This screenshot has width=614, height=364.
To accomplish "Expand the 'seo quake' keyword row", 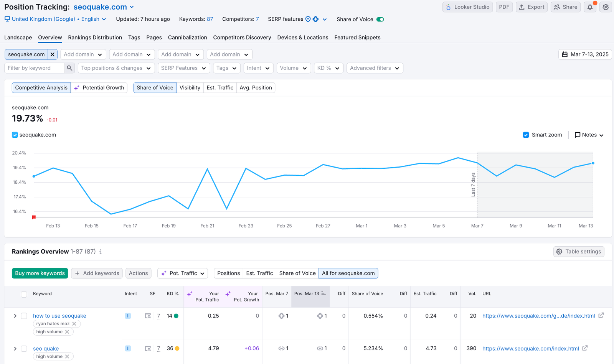I will coord(15,348).
